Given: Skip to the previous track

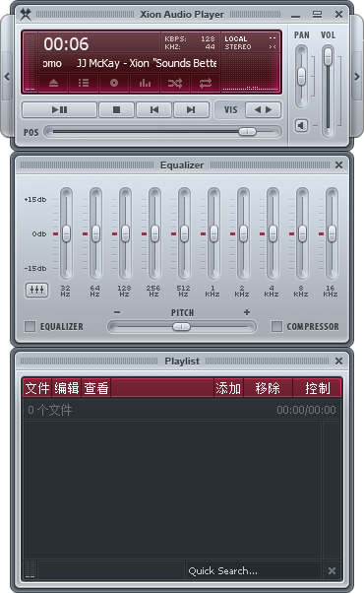Looking at the screenshot, I should coord(154,110).
